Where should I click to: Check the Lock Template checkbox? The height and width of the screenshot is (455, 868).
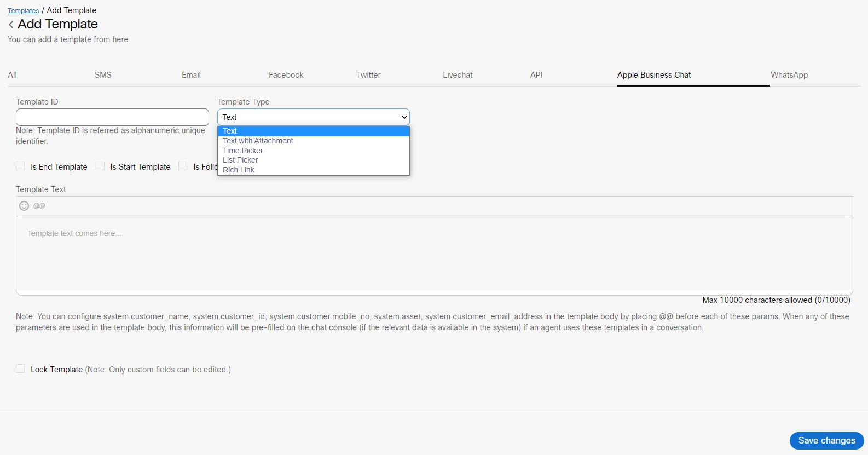coord(20,368)
